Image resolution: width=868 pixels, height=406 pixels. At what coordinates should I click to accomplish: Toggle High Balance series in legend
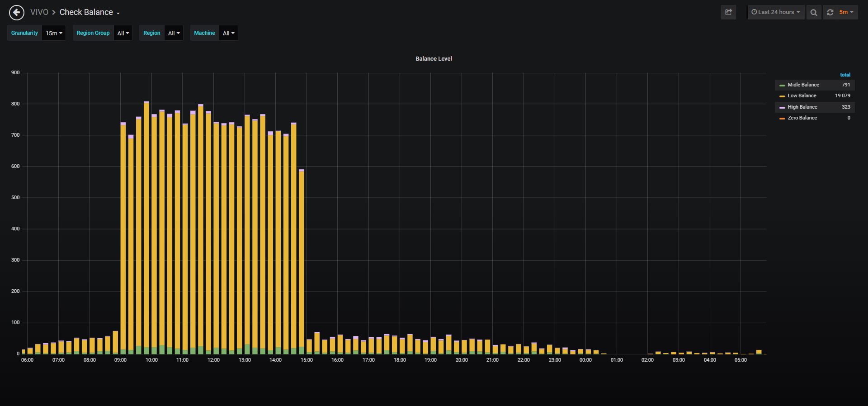pos(802,107)
